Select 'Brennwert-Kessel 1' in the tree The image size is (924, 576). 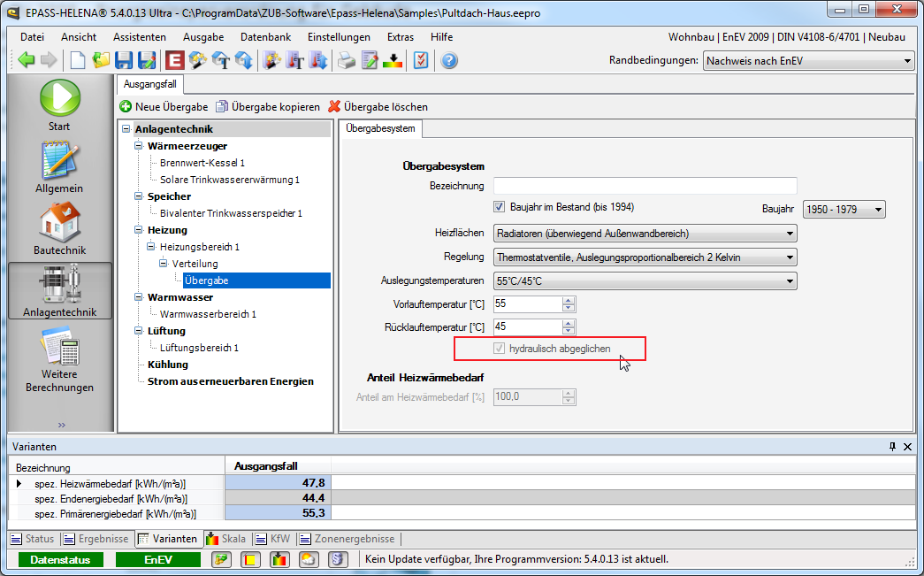point(202,163)
